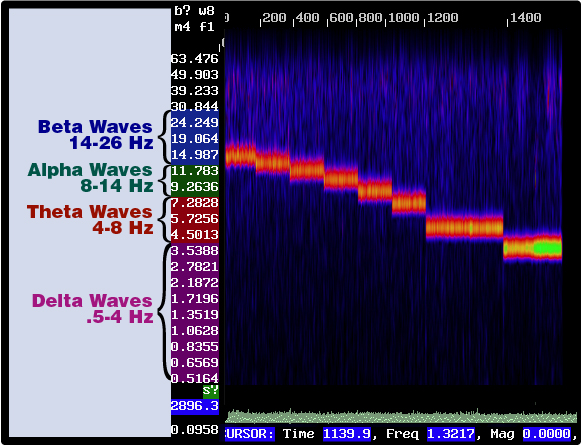Click the green 's?' indicator box
The height and width of the screenshot is (445, 581).
click(x=211, y=391)
